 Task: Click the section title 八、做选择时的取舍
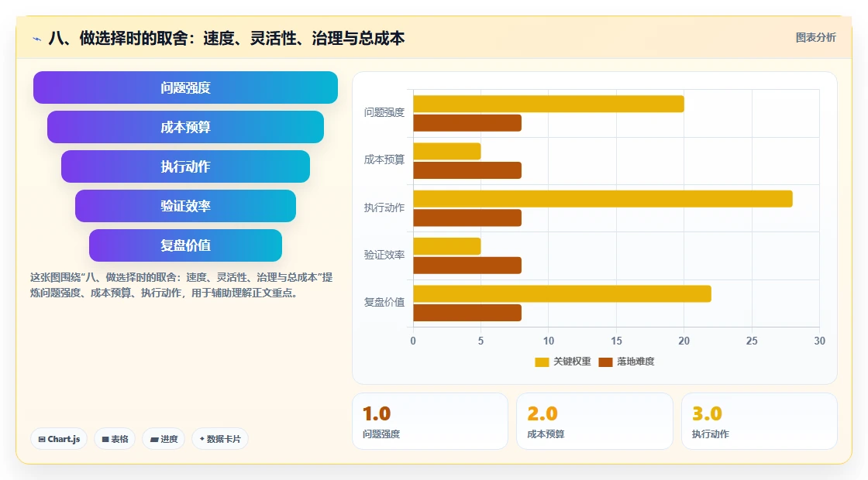(226, 38)
